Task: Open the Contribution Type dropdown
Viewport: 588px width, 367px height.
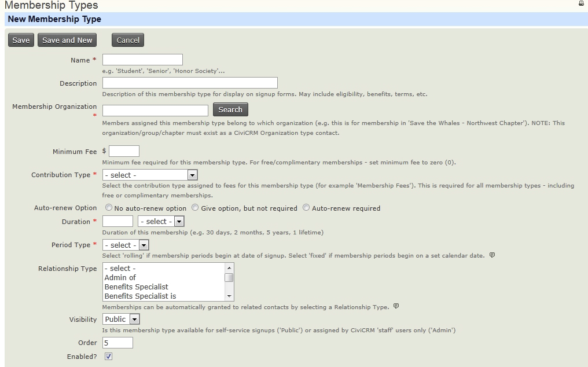Action: [150, 175]
